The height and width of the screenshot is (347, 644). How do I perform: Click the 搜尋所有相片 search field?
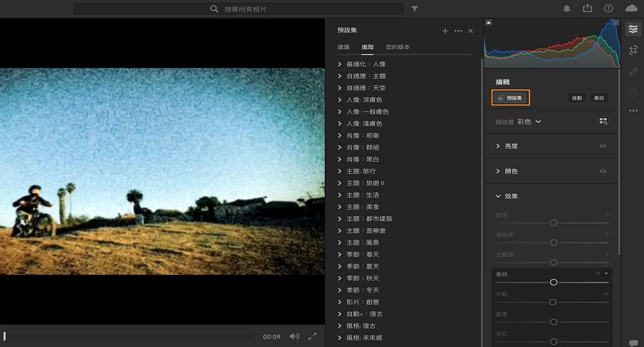(238, 9)
